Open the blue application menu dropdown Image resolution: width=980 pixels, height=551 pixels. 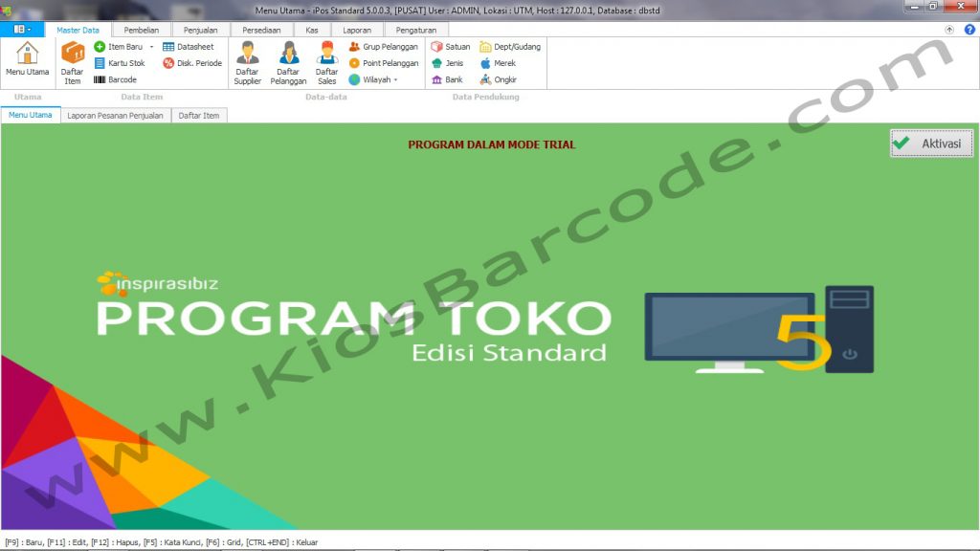point(22,30)
